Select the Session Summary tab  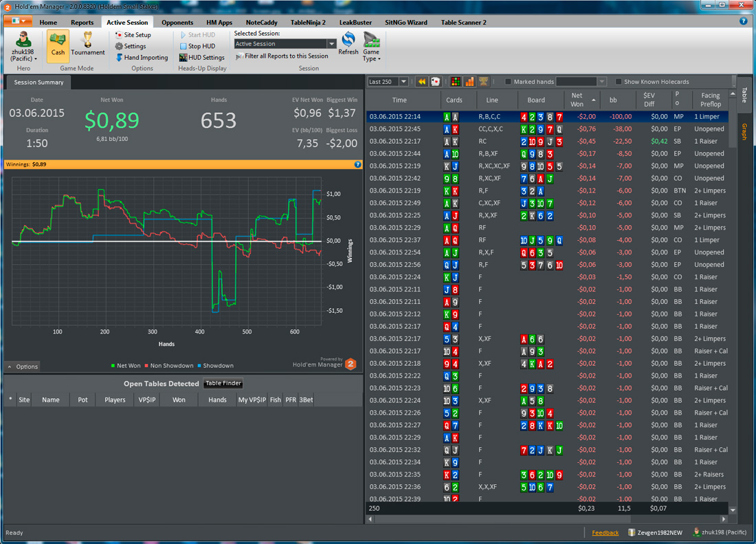point(38,83)
